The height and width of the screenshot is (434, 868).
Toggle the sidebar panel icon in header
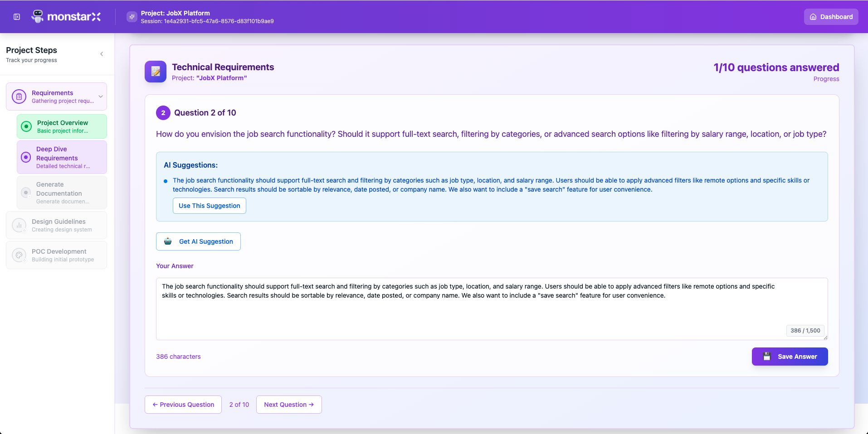[x=17, y=17]
